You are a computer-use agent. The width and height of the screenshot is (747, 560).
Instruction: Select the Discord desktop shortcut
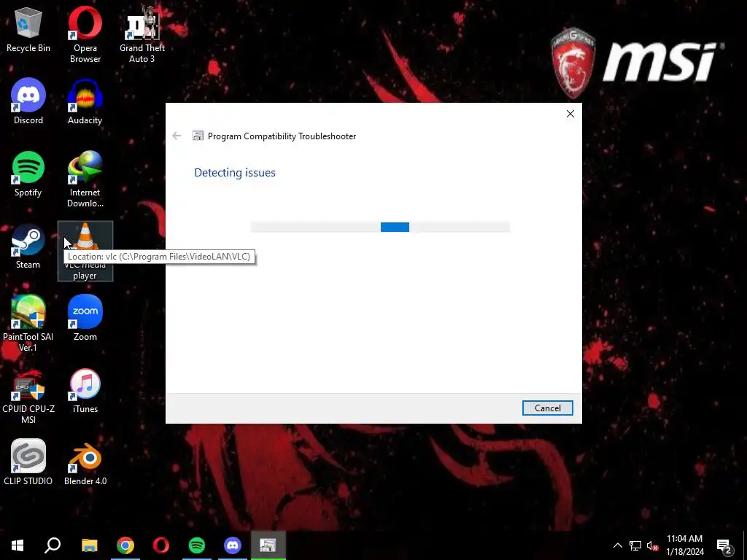click(28, 101)
